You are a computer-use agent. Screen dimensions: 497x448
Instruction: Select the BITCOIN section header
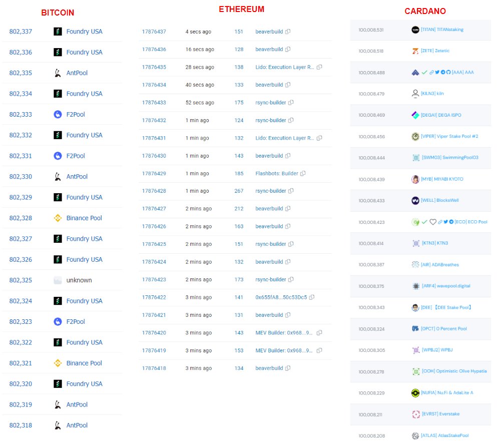pos(58,13)
